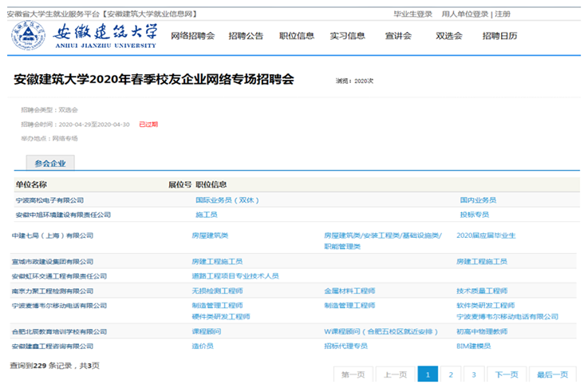View the 投标专员 position

click(474, 215)
